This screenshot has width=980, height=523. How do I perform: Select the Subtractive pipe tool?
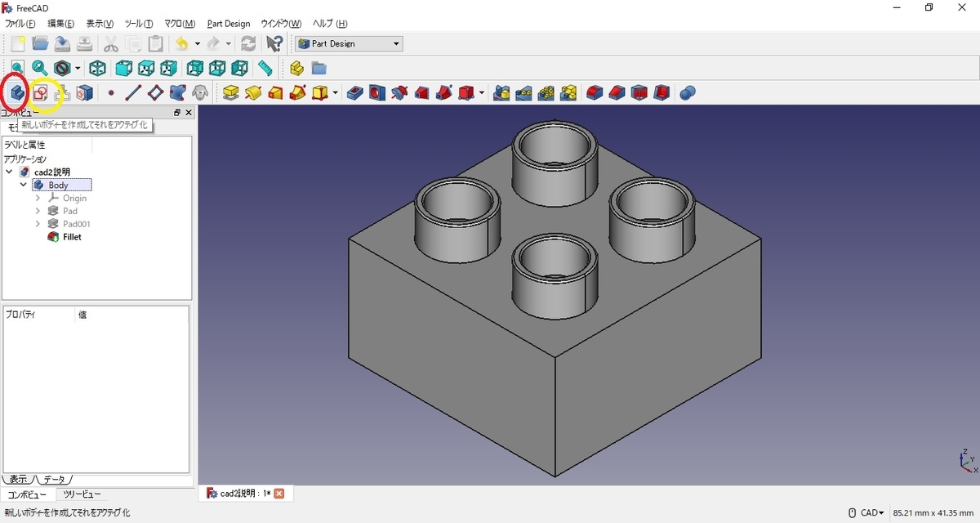coord(443,93)
